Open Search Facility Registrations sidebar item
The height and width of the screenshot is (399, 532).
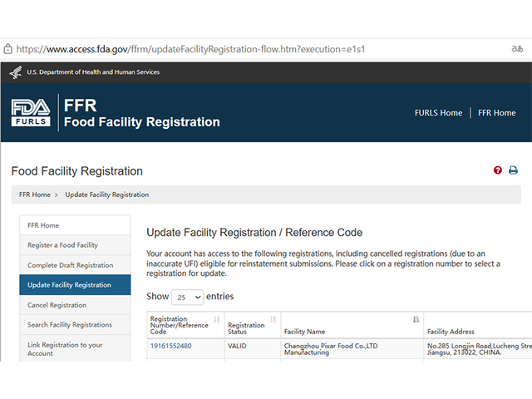point(70,325)
